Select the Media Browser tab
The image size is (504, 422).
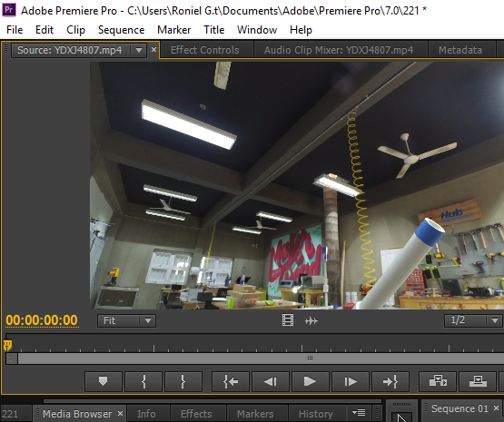click(77, 414)
